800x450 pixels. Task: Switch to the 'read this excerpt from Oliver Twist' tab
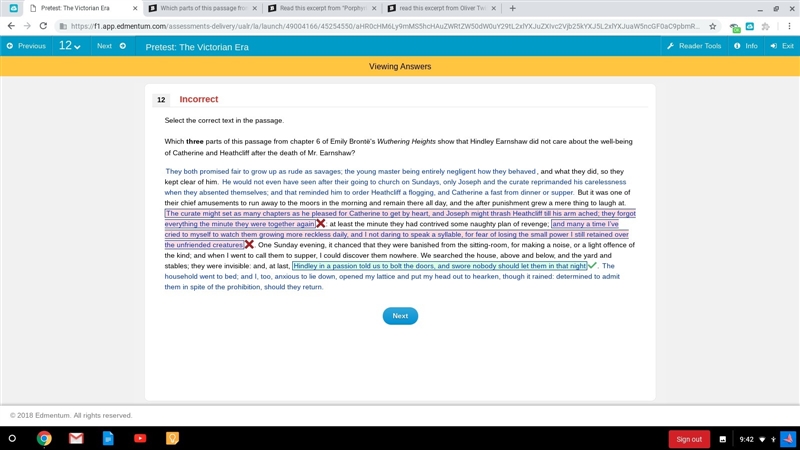442,8
